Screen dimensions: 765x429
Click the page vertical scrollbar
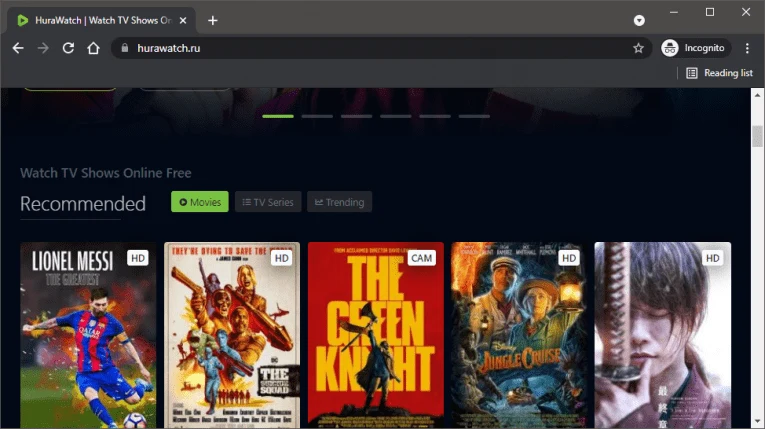[x=757, y=137]
